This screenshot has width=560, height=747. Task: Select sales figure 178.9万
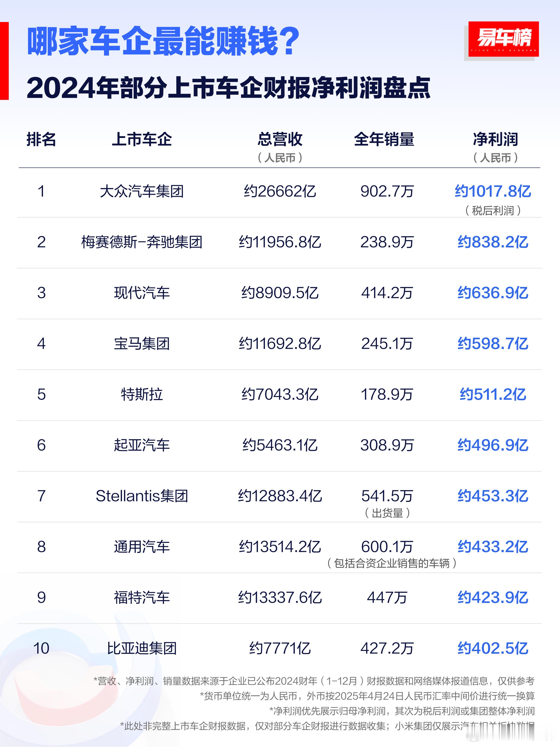click(387, 395)
